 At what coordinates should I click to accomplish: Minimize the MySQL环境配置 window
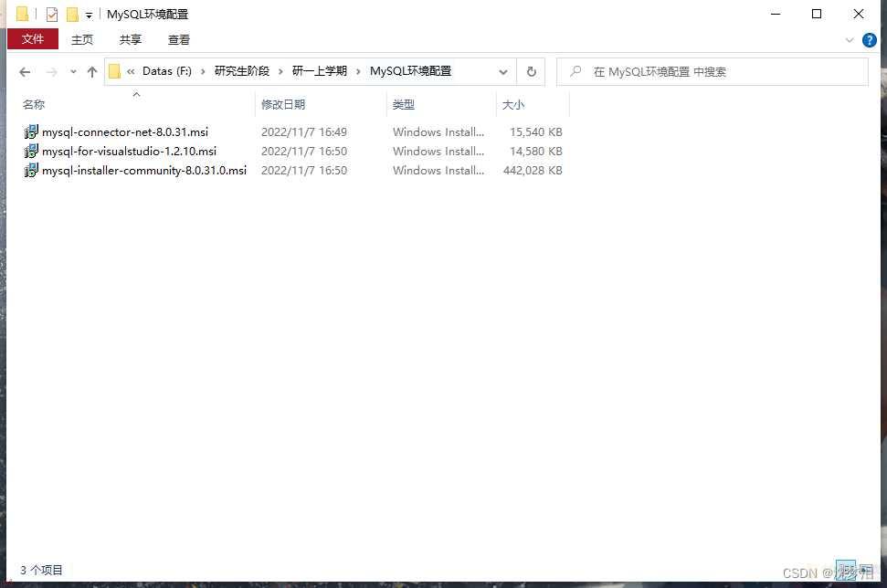click(776, 14)
